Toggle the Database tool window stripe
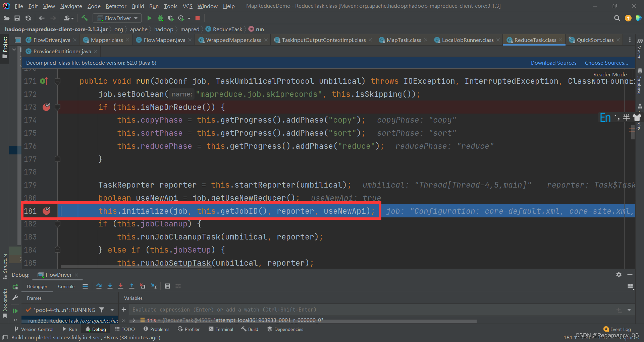This screenshot has width=644, height=342. coord(640,81)
